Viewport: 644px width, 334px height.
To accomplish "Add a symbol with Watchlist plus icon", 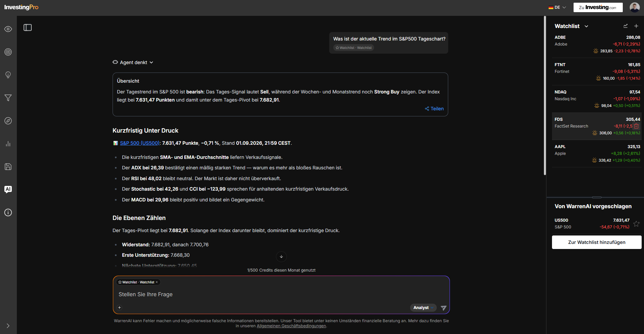I will point(636,26).
